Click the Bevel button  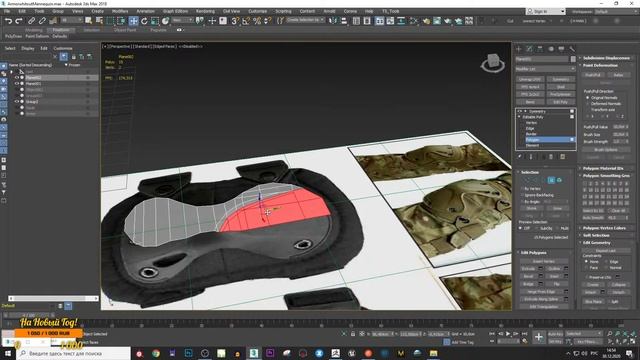[x=528, y=276]
